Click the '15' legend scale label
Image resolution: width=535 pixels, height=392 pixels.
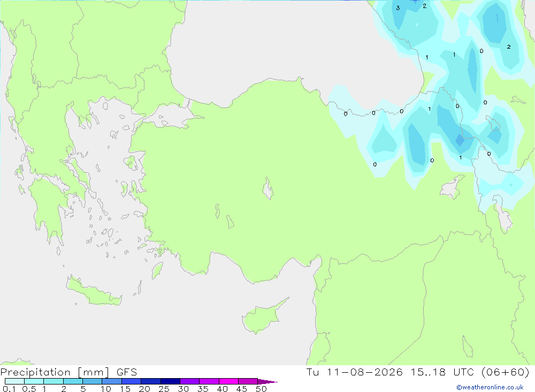(125, 389)
